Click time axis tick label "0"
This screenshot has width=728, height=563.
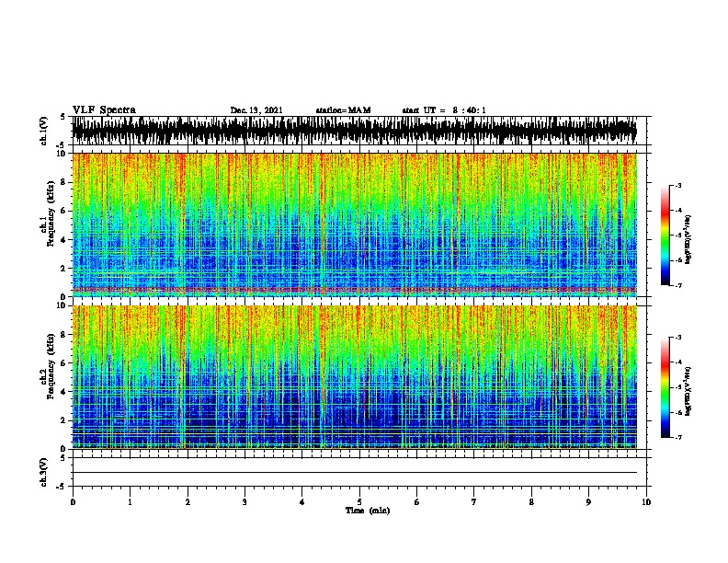73,502
